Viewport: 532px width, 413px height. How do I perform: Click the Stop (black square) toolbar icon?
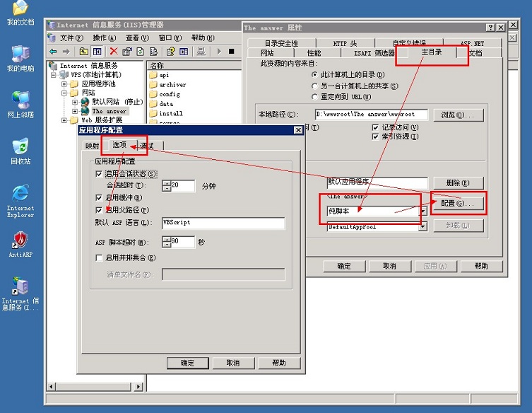pyautogui.click(x=232, y=52)
